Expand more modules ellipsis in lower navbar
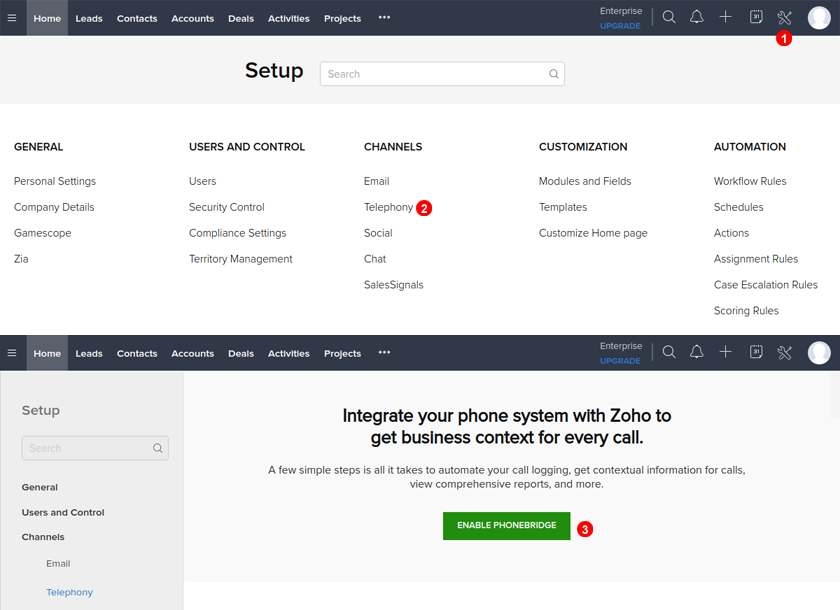The image size is (840, 610). (384, 352)
